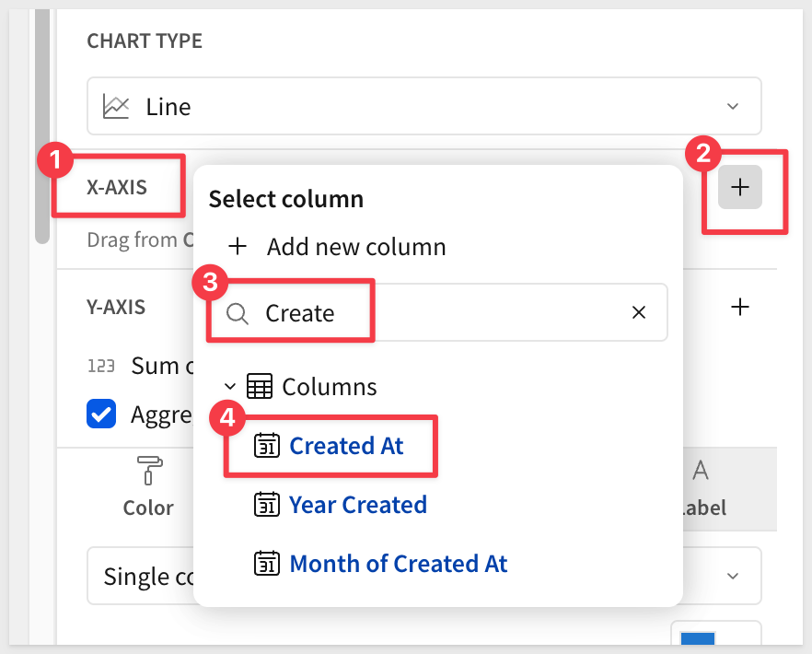
Task: Click the calendar icon beside Month of Created At
Action: [266, 563]
